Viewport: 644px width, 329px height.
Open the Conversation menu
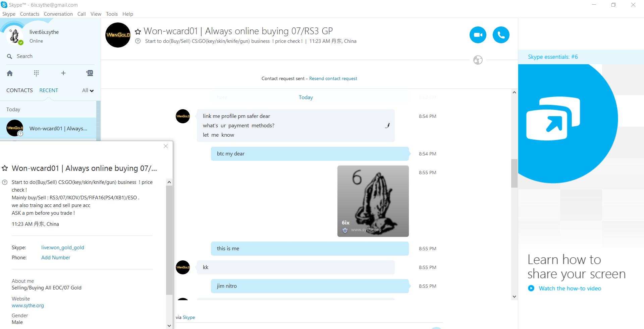tap(58, 14)
